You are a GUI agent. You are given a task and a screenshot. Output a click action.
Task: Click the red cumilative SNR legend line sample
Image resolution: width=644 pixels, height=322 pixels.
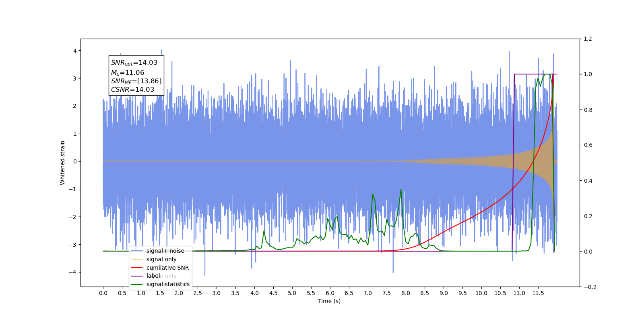[137, 268]
